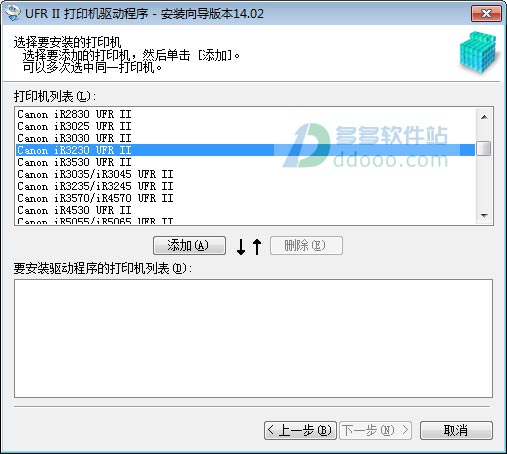This screenshot has width=507, height=454.
Task: Select Canon iR3570/iR4570 UFR II
Action: 245,198
